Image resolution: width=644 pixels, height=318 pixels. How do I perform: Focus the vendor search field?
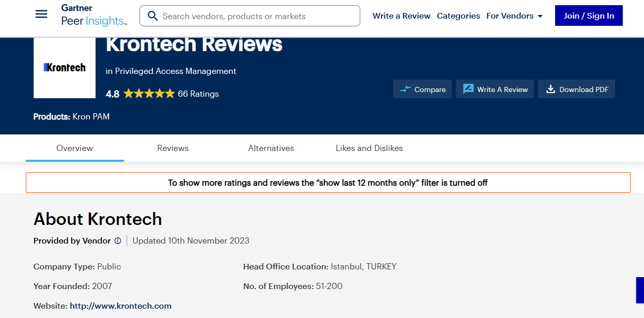point(250,16)
